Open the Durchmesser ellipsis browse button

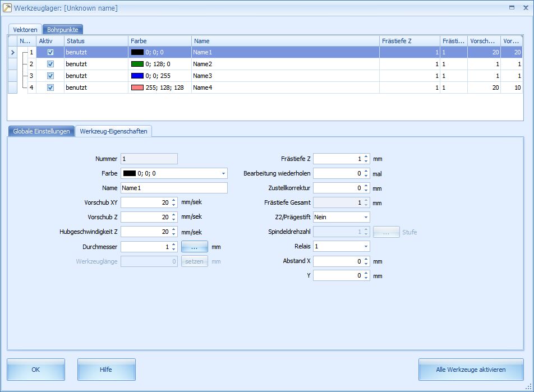coord(194,247)
